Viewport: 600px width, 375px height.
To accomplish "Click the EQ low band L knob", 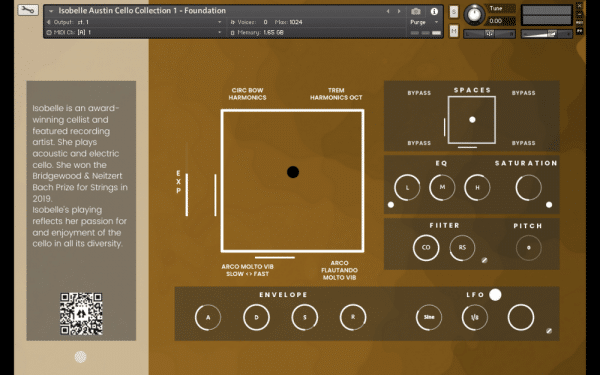I will (x=407, y=188).
